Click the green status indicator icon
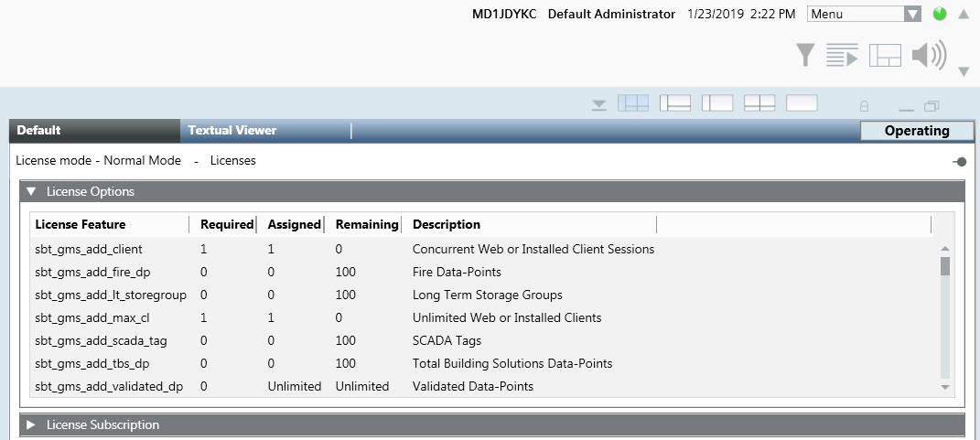 tap(940, 14)
